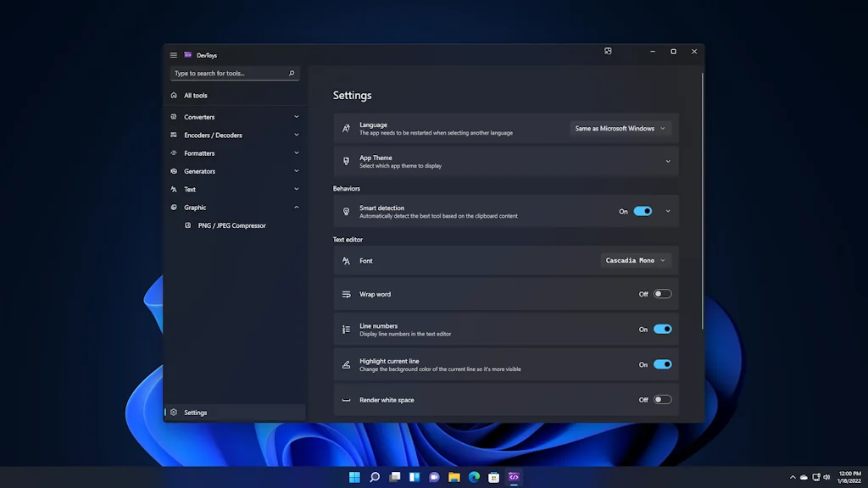Viewport: 868px width, 488px height.
Task: Click the Settings gear icon in sidebar
Action: [x=174, y=413]
